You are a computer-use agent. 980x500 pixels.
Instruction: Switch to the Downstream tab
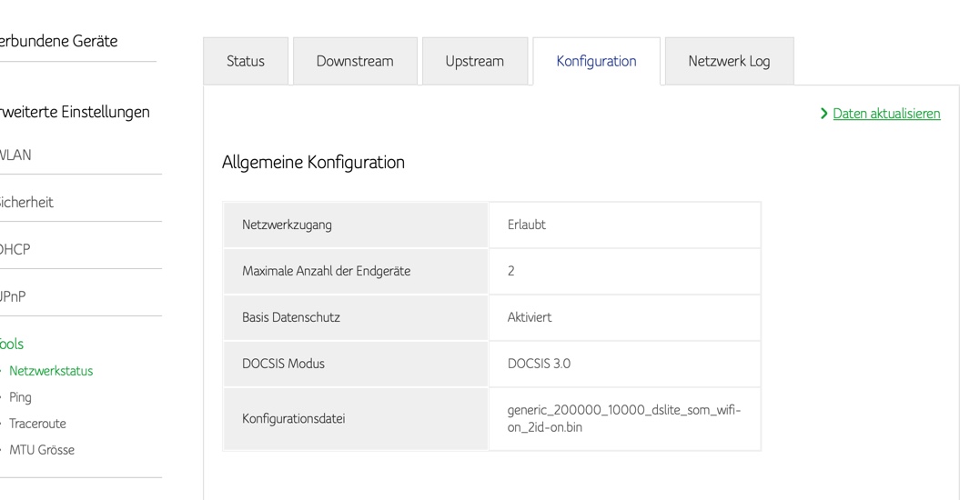click(355, 61)
